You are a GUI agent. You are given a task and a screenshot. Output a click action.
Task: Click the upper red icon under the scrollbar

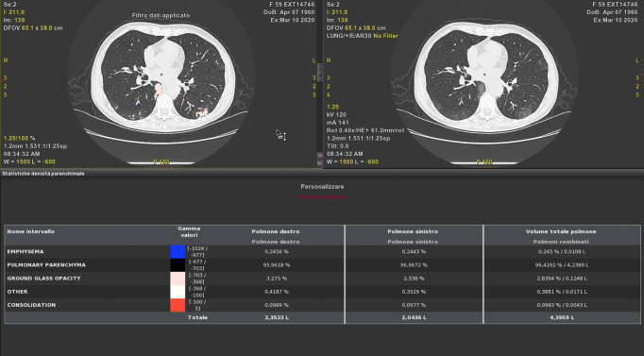point(320,156)
